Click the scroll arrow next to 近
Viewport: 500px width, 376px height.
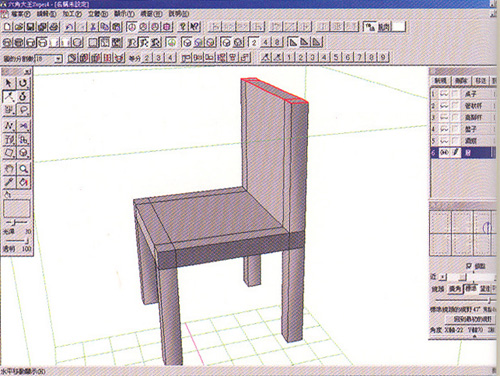click(442, 277)
